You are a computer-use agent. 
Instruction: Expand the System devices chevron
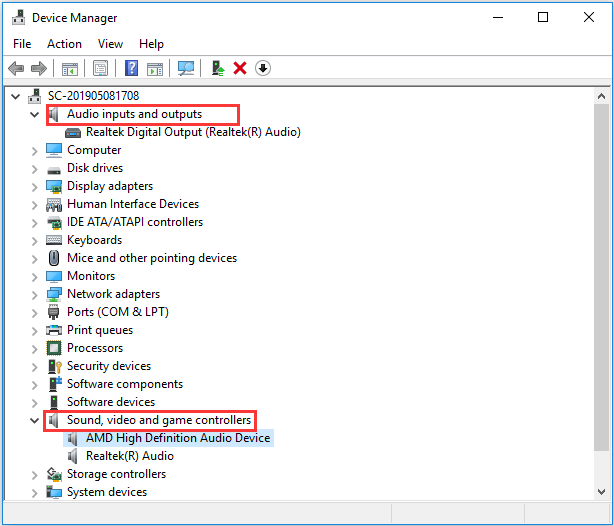(x=34, y=493)
